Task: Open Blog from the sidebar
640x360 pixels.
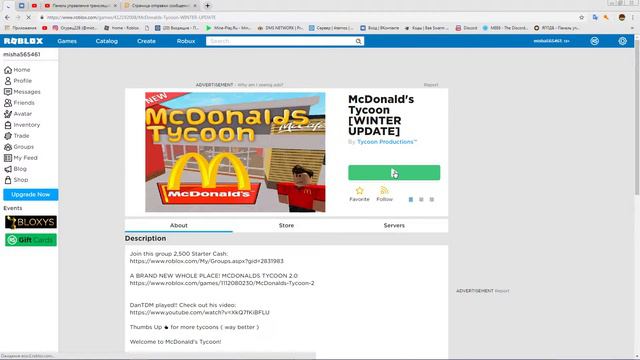Action: click(16, 169)
